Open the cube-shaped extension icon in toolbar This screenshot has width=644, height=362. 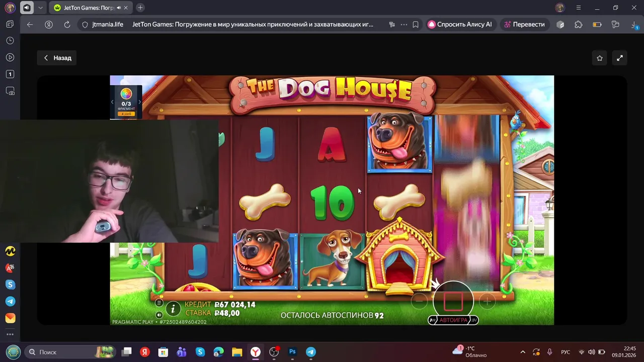pos(560,24)
